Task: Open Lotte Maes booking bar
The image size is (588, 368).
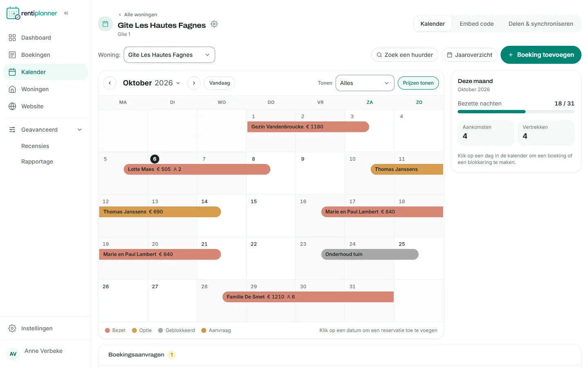Action: [x=197, y=169]
